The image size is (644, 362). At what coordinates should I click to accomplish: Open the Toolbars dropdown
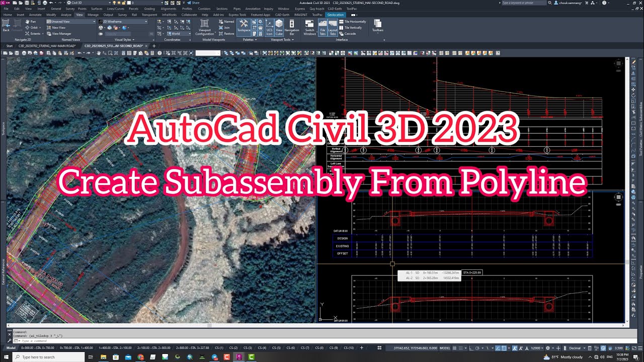[x=378, y=26]
